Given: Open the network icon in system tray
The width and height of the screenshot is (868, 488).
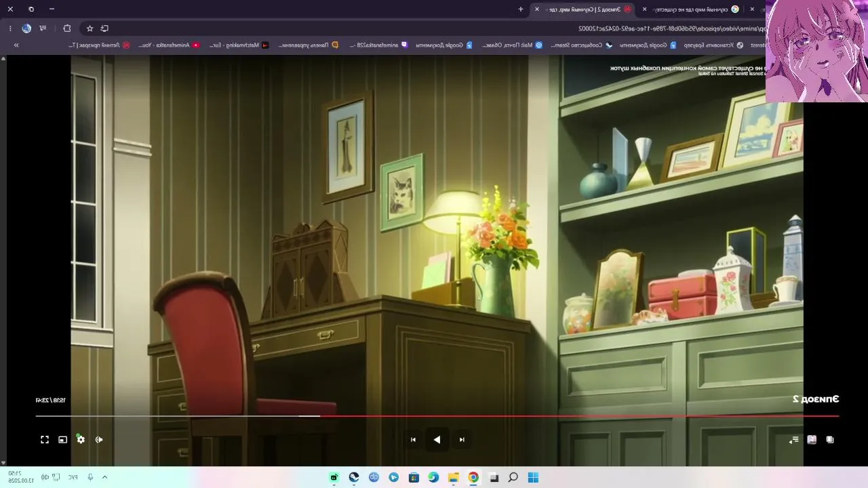Looking at the screenshot, I should [56, 477].
